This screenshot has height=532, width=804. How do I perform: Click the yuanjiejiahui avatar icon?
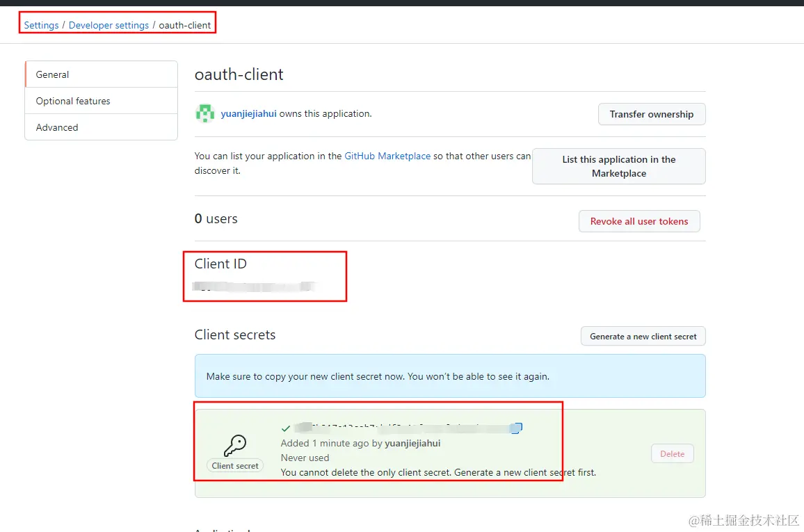coord(205,113)
